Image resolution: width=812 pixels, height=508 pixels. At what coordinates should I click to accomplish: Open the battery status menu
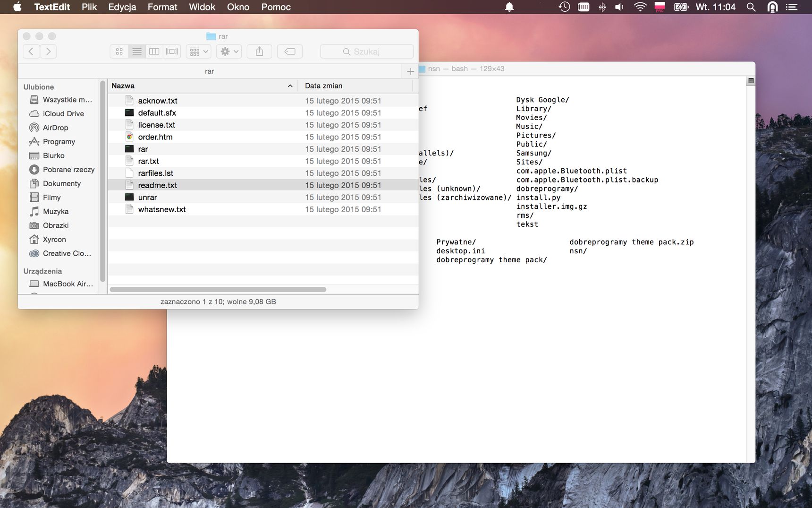(x=681, y=7)
